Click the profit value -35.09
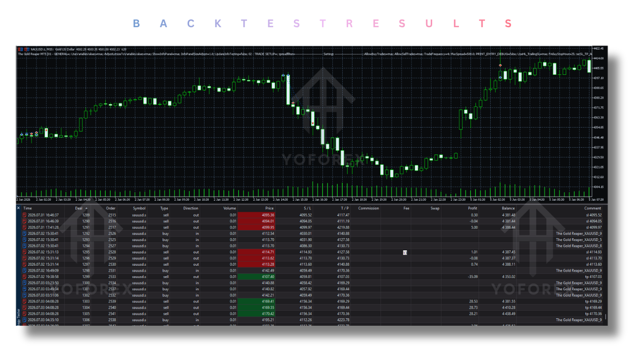Viewport: 644px width, 362px height. (471, 277)
